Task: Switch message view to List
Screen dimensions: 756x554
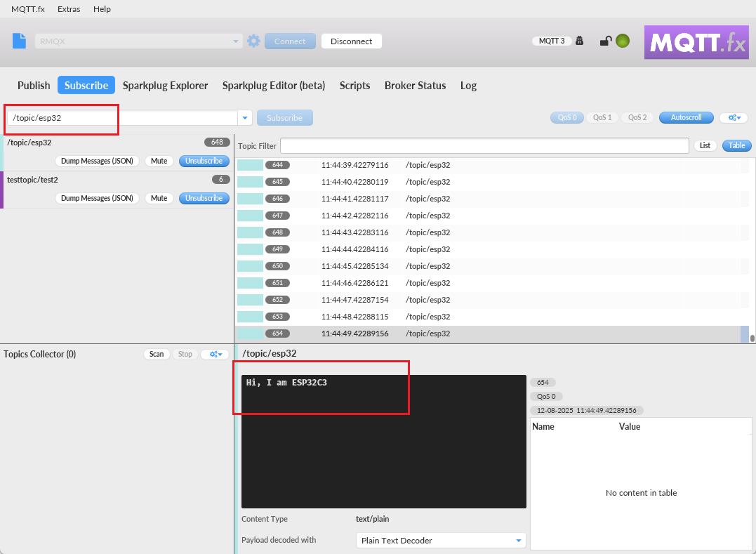Action: [705, 145]
